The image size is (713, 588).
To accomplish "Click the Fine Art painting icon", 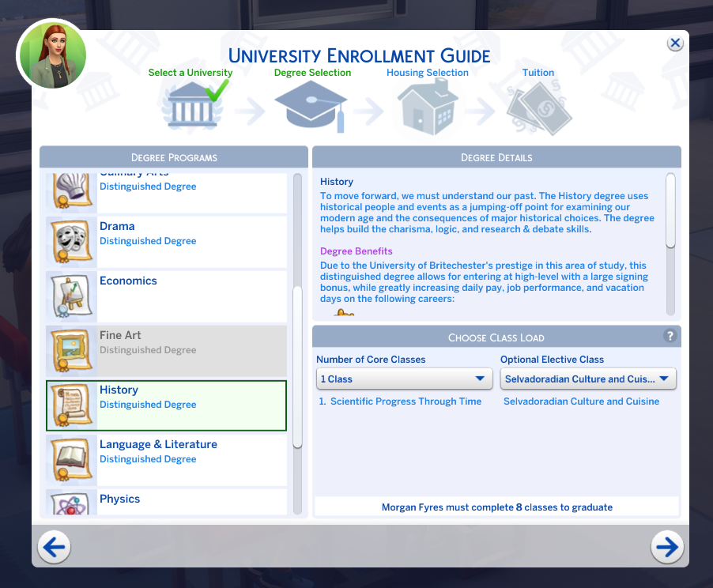I will coord(72,351).
